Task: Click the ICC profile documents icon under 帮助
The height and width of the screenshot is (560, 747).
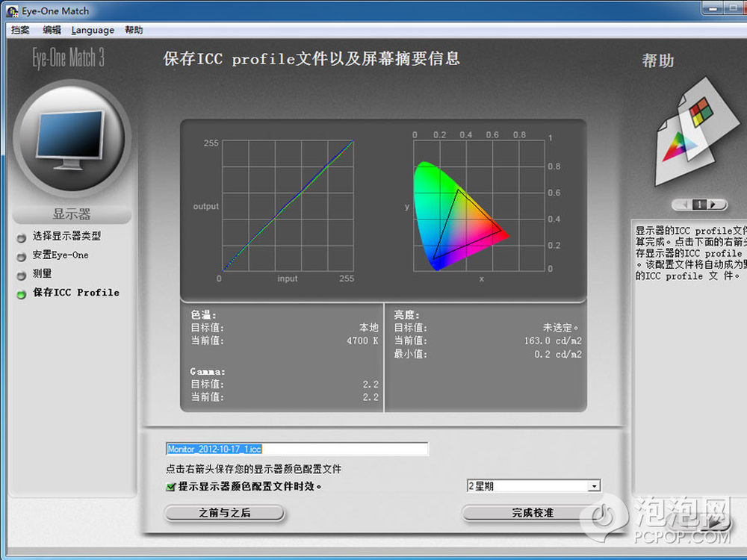Action: point(696,132)
